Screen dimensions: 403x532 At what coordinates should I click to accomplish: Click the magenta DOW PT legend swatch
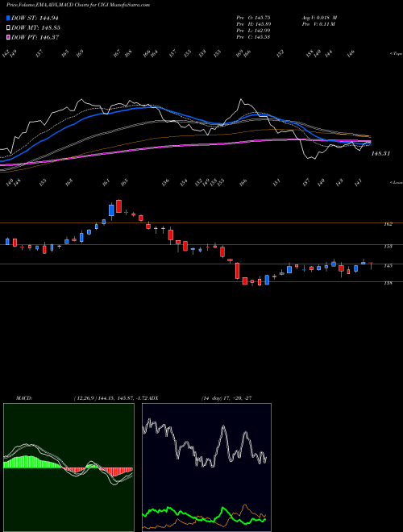point(8,37)
